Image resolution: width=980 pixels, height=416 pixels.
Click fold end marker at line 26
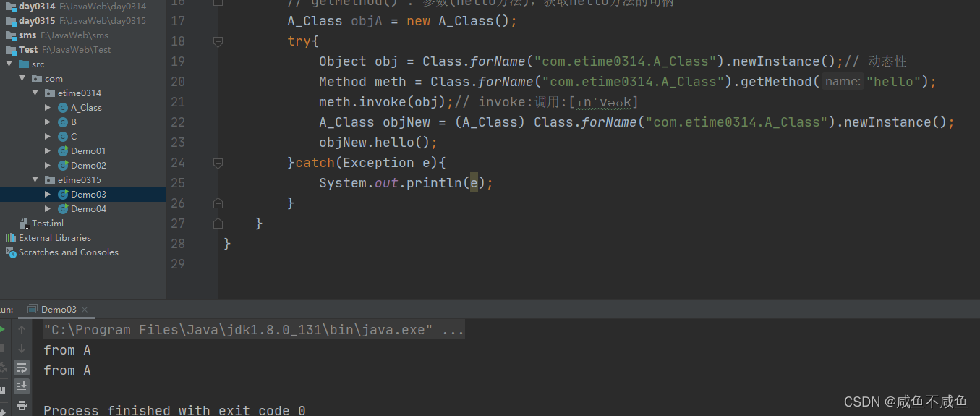pyautogui.click(x=218, y=204)
